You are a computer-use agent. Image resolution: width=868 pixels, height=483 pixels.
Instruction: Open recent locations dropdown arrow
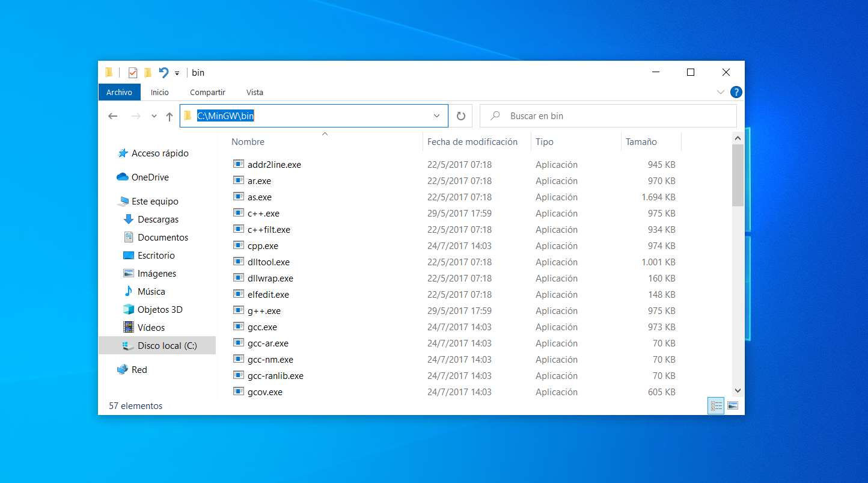(154, 116)
